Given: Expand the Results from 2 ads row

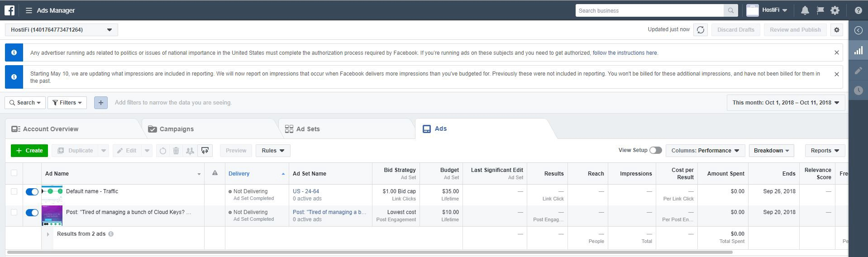Looking at the screenshot, I should click(x=48, y=234).
